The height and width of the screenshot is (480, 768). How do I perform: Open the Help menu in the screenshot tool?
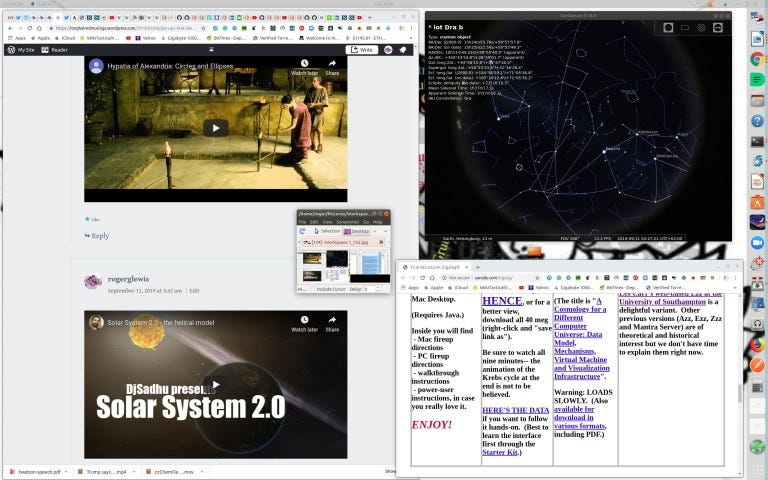[x=377, y=222]
